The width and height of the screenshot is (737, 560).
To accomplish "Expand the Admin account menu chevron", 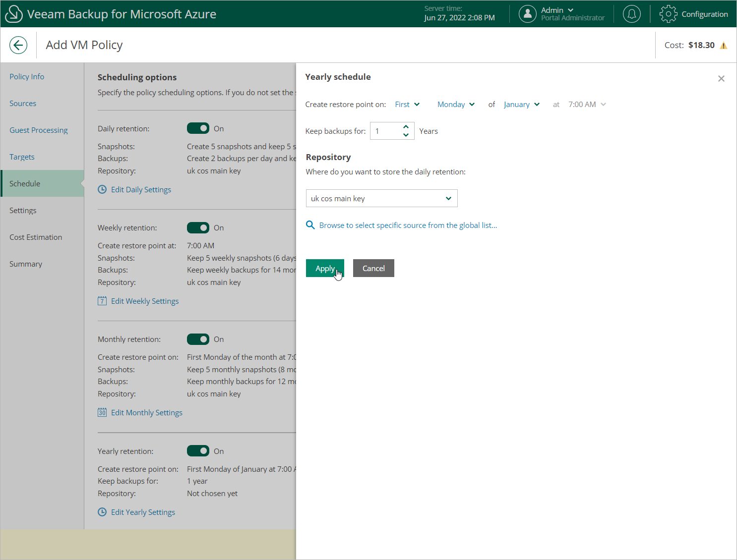I will pyautogui.click(x=570, y=10).
